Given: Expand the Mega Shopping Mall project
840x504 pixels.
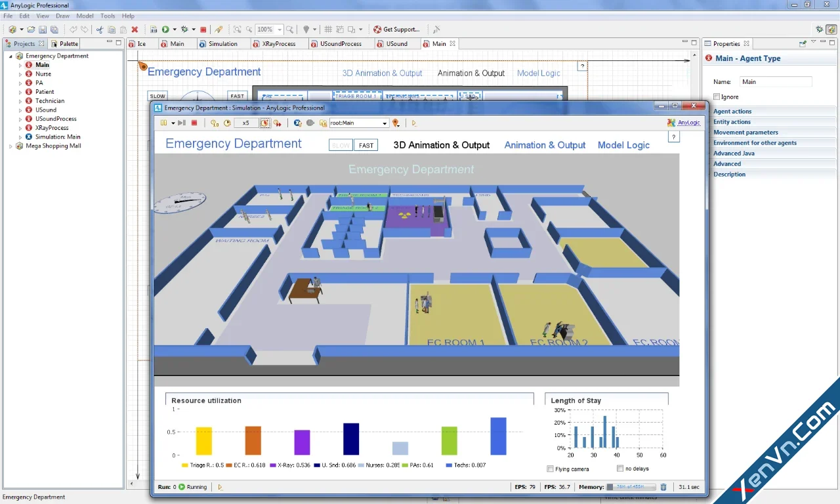Looking at the screenshot, I should tap(10, 146).
